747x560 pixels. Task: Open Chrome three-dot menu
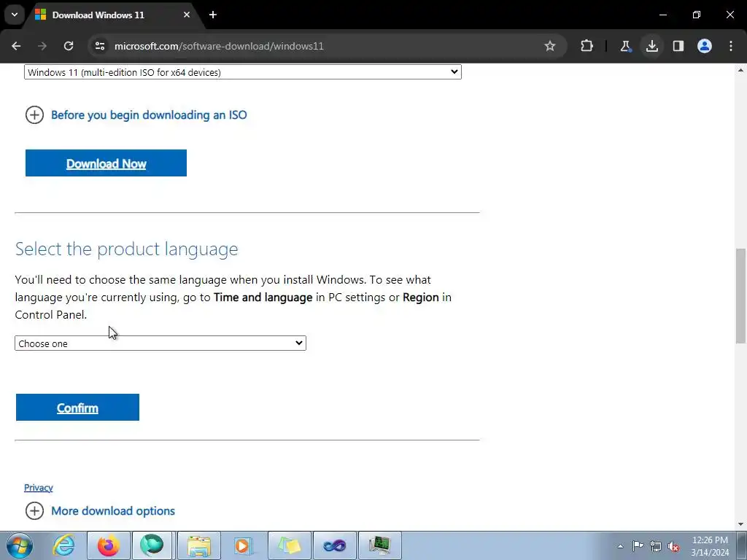tap(731, 46)
